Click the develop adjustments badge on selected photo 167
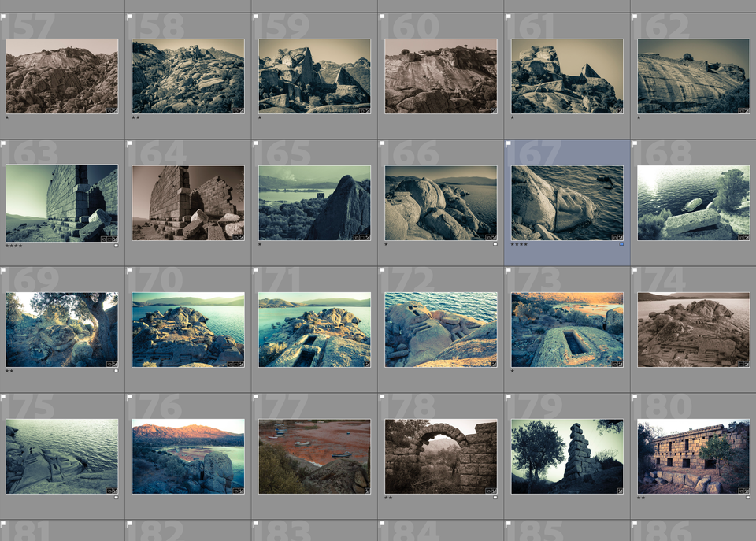Viewport: 756px width, 541px height. [x=620, y=237]
